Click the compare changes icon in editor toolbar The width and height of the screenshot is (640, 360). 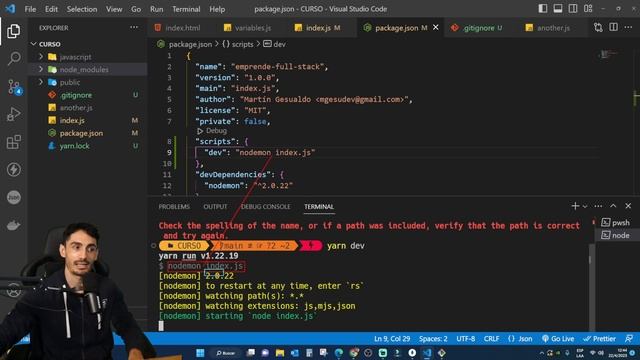[598, 27]
